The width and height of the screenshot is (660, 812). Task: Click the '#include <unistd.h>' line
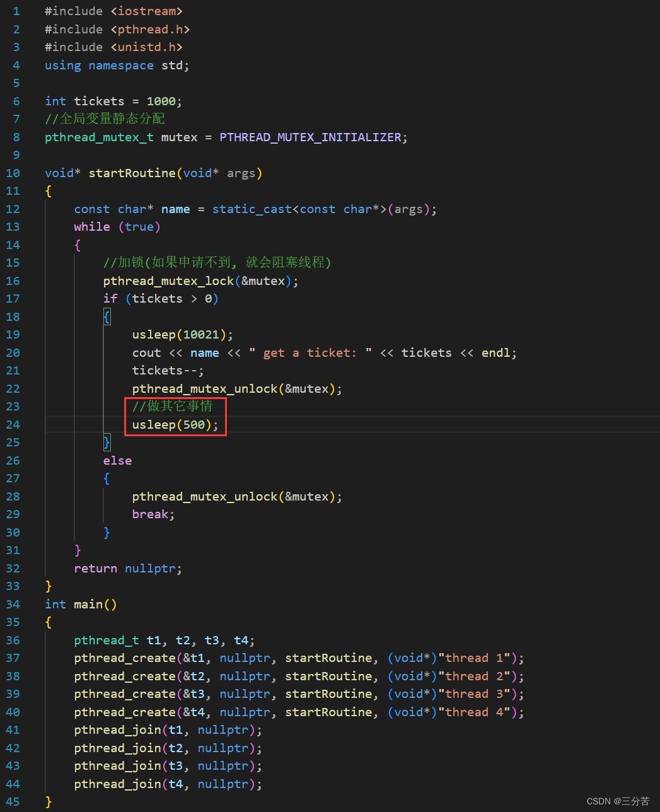point(113,47)
